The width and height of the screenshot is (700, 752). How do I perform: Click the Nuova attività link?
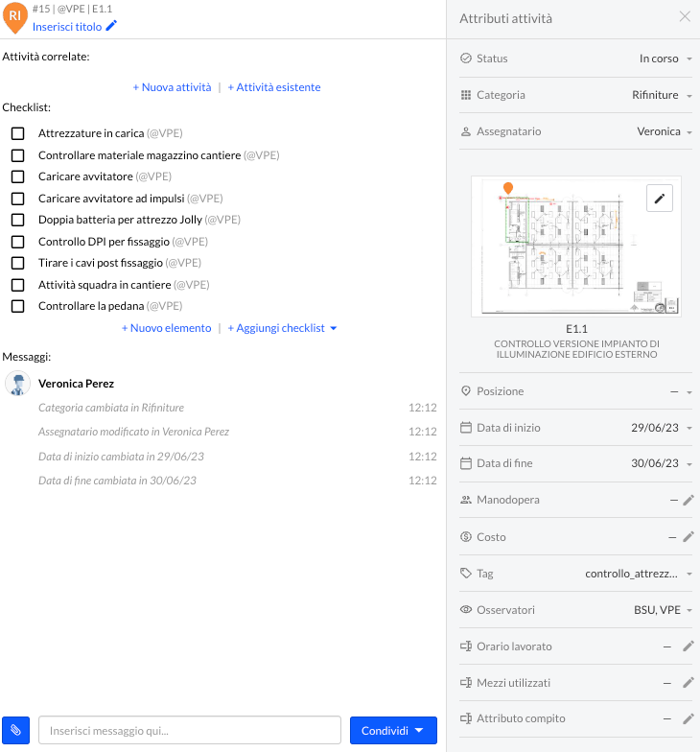coord(173,87)
